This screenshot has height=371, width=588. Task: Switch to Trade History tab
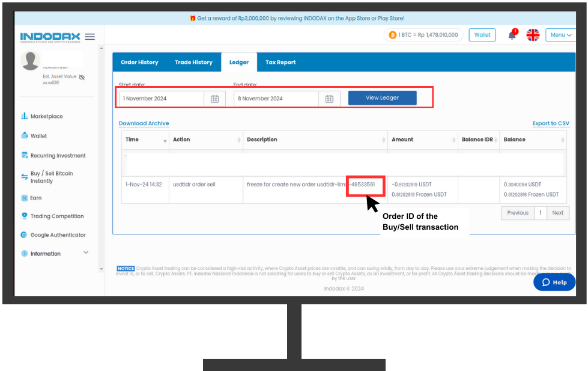193,63
